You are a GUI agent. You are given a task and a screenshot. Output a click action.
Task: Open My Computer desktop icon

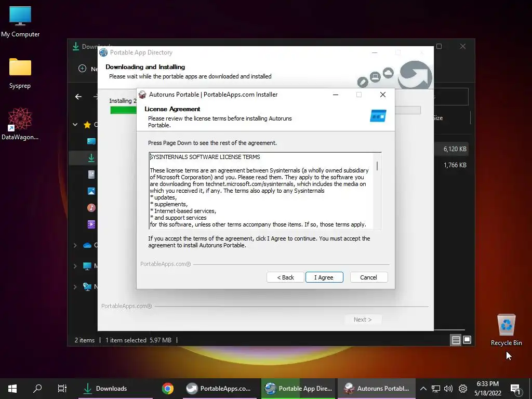20,22
